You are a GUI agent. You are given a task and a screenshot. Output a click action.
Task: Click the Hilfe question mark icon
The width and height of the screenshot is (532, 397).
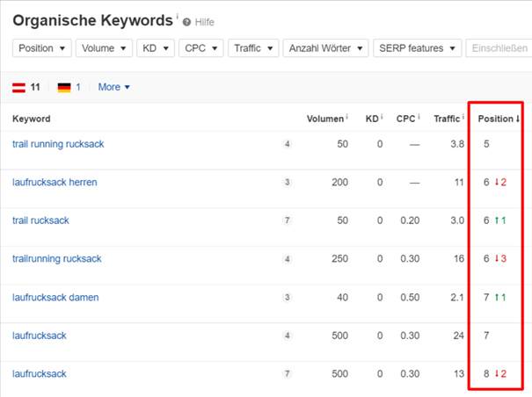click(x=186, y=22)
